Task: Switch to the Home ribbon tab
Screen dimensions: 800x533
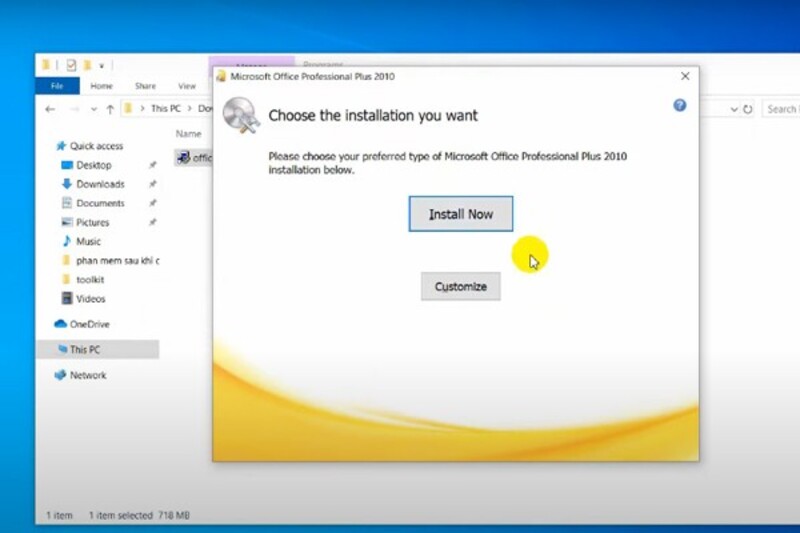Action: point(102,86)
